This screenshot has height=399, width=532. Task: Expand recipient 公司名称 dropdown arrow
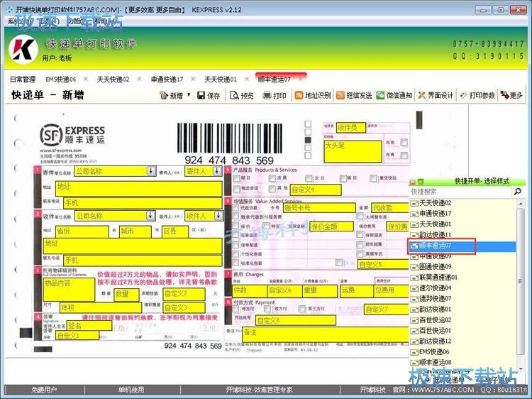point(150,215)
